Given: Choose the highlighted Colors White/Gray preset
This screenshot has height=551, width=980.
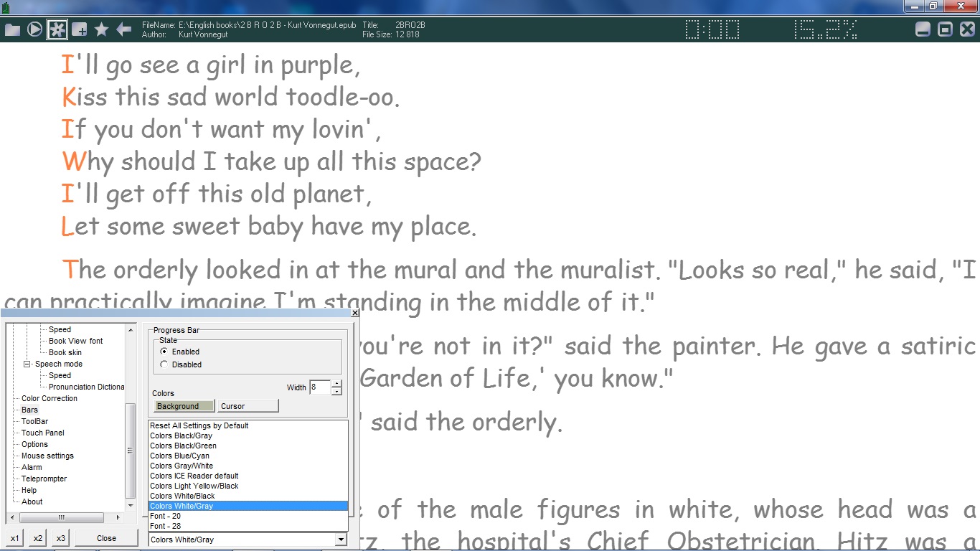Looking at the screenshot, I should (248, 506).
